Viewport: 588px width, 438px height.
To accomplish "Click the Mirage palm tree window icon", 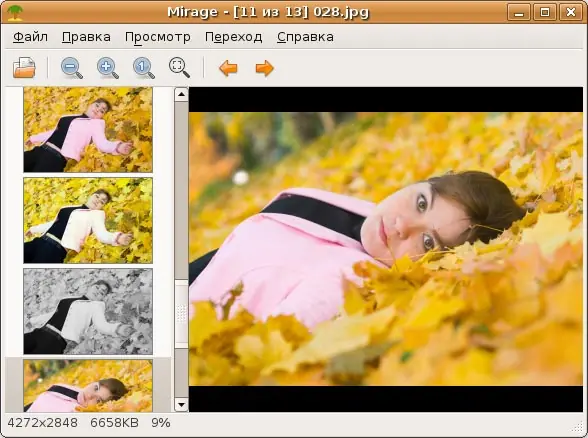I will (15, 12).
